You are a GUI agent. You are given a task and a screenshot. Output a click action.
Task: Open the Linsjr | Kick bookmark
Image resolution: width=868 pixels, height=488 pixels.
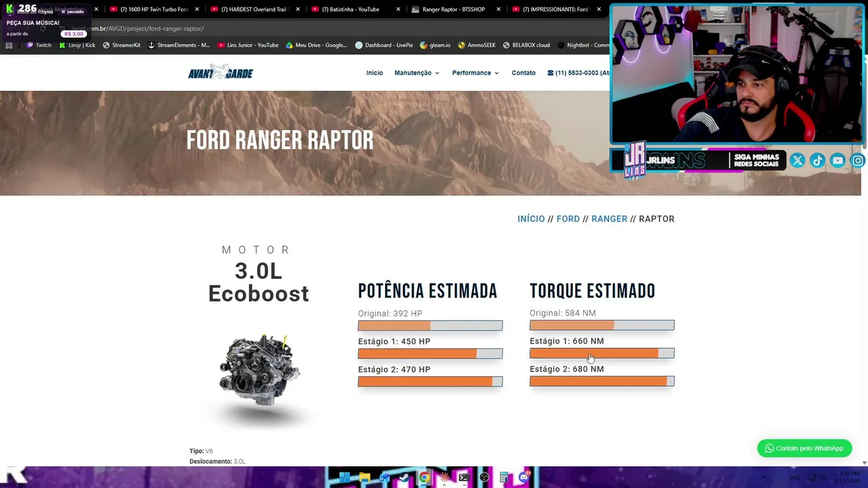pos(77,45)
